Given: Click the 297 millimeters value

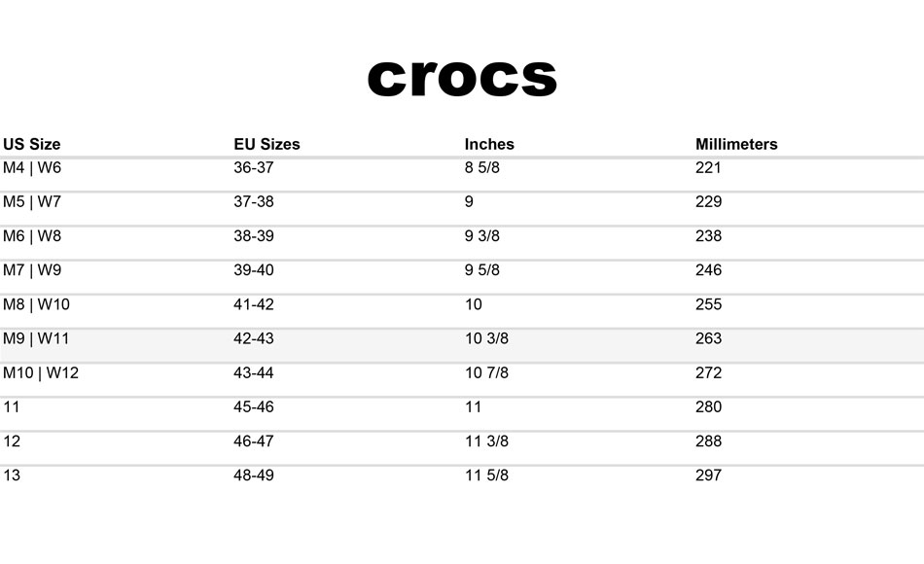Looking at the screenshot, I should coord(708,475).
